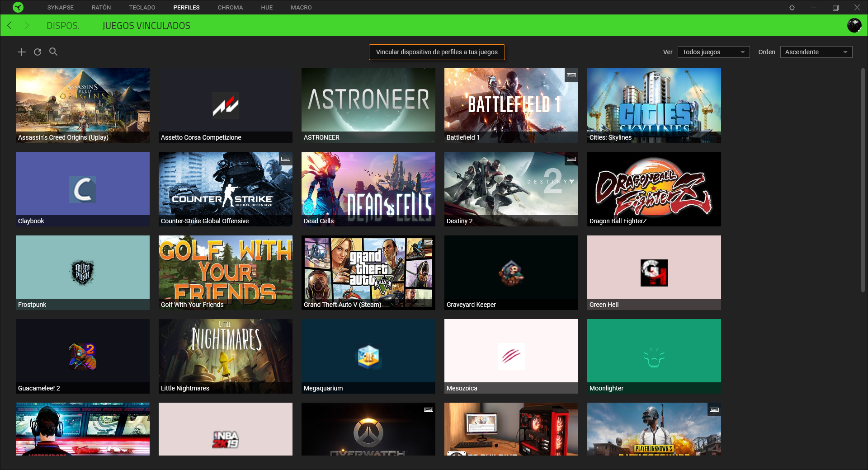868x470 pixels.
Task: Click the 'Claybook' title label
Action: [x=31, y=221]
